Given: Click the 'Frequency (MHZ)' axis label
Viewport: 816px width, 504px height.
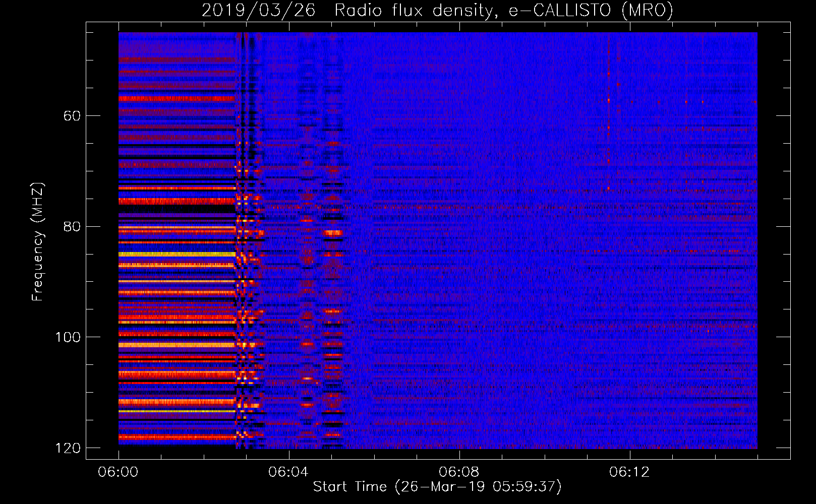Looking at the screenshot, I should [x=38, y=242].
